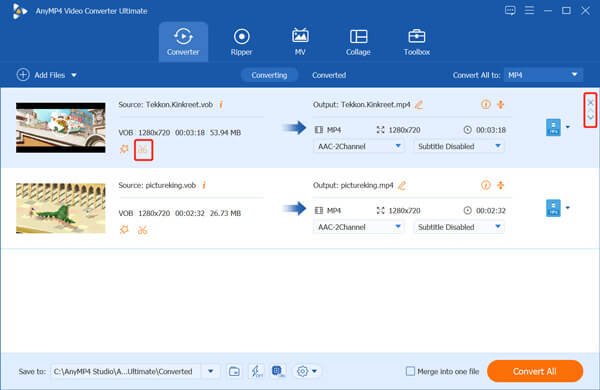Viewport: 600px width, 390px height.
Task: Open the MV tab
Action: [300, 42]
